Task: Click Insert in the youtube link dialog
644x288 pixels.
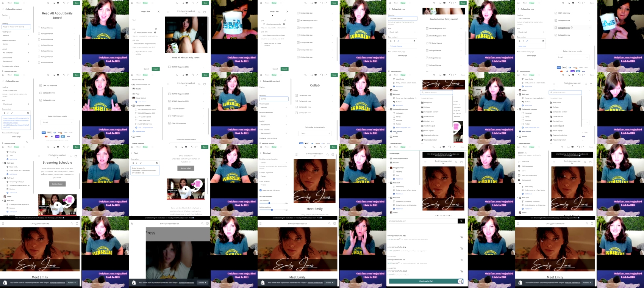Action: 284,69
